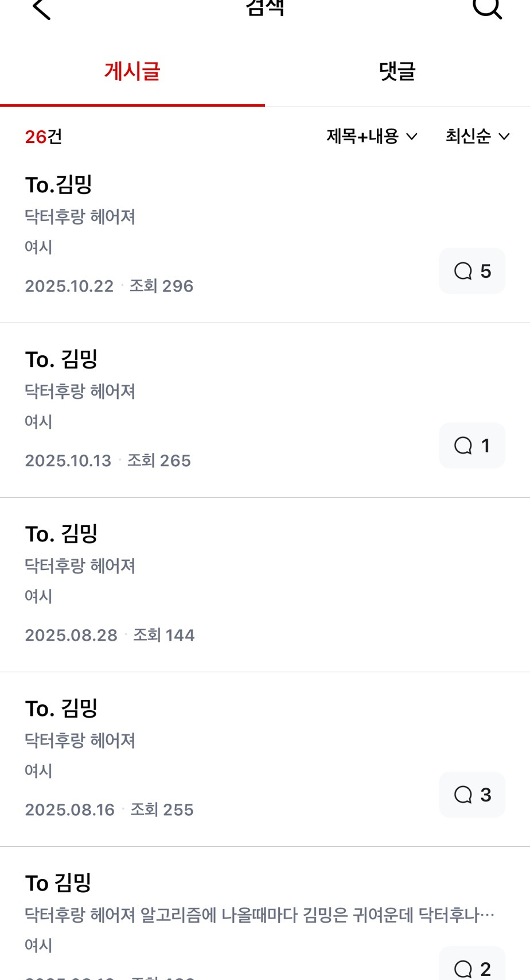Tap the 닥터후랑 헤어져 알고리즘에 preview text

[x=259, y=915]
